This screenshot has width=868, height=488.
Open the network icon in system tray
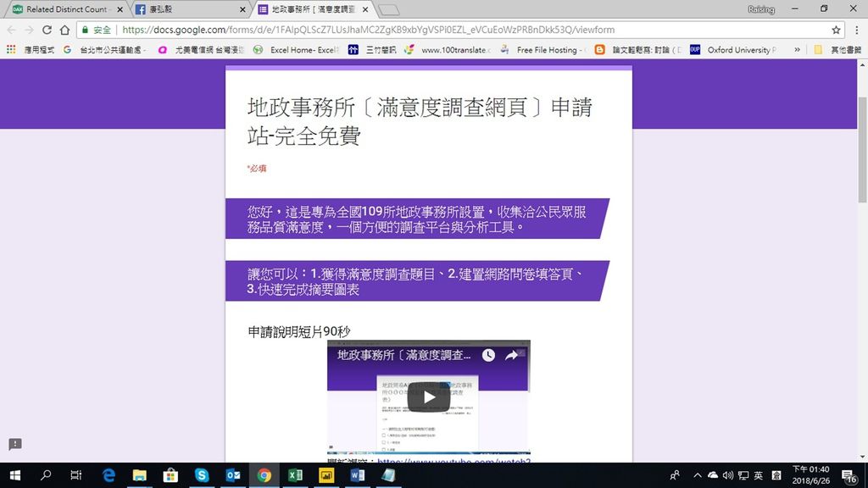click(743, 475)
